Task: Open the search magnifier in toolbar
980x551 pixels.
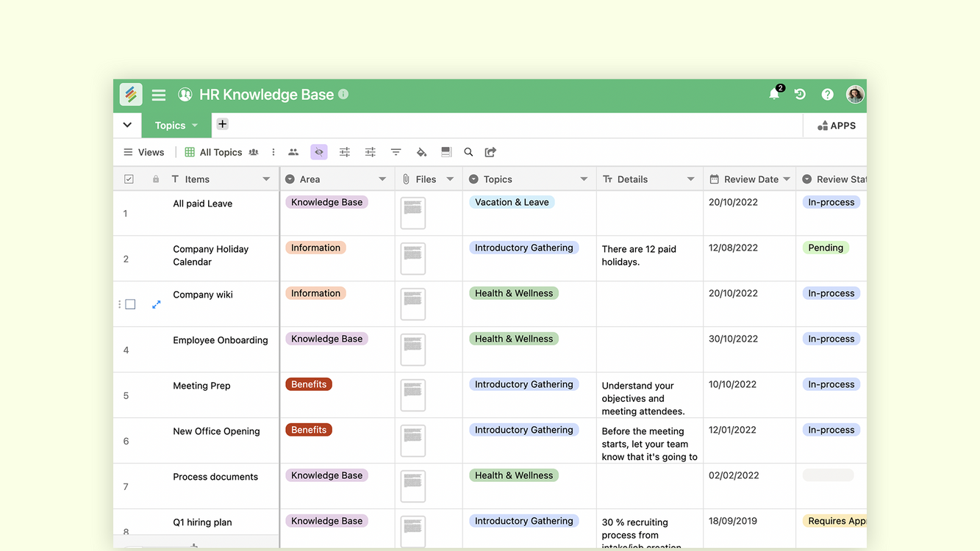Action: 468,152
